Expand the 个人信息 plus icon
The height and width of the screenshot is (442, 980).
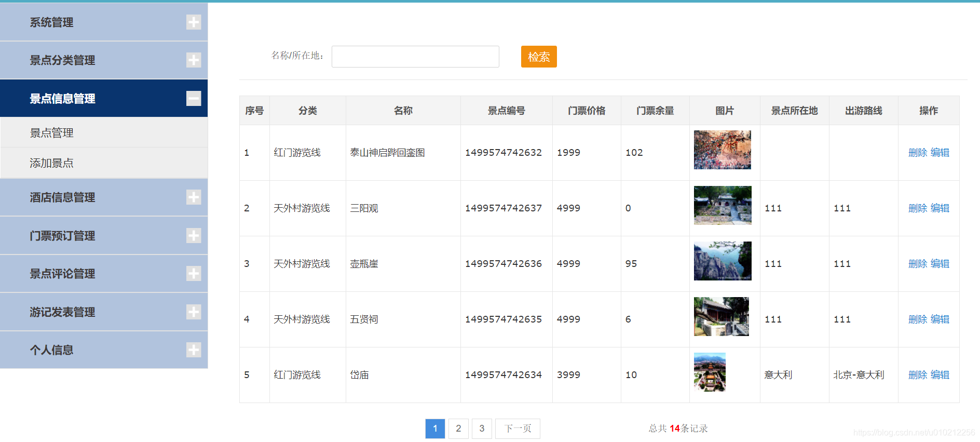(x=194, y=350)
